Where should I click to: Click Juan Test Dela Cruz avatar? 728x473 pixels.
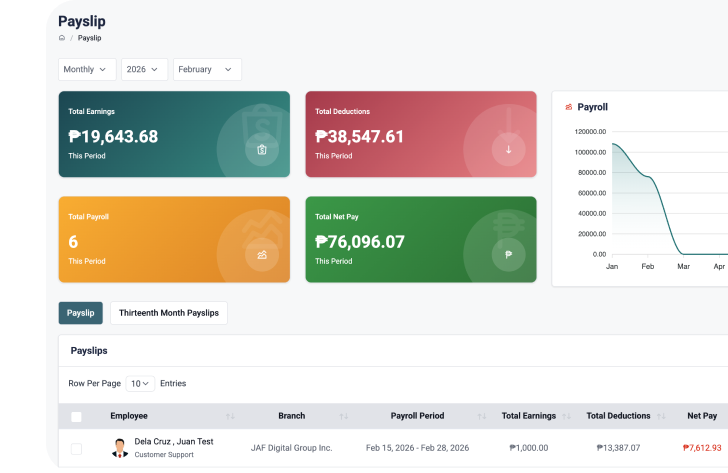coord(120,448)
